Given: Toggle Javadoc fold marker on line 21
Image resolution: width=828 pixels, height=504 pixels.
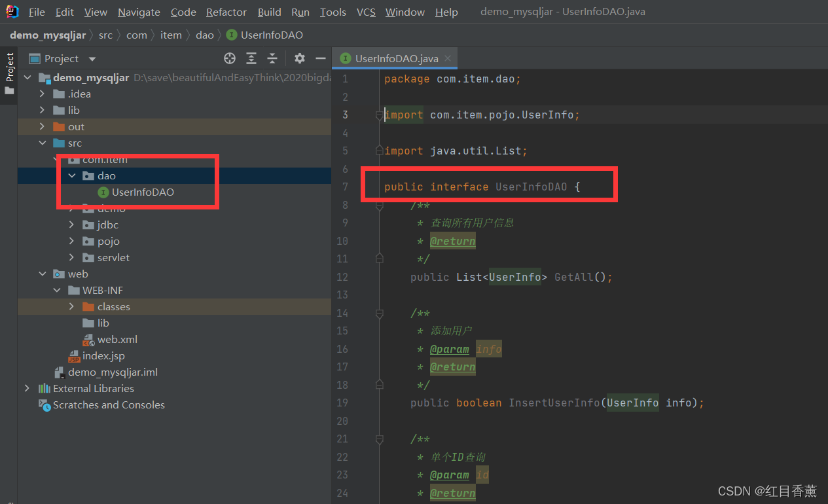Looking at the screenshot, I should pyautogui.click(x=380, y=439).
